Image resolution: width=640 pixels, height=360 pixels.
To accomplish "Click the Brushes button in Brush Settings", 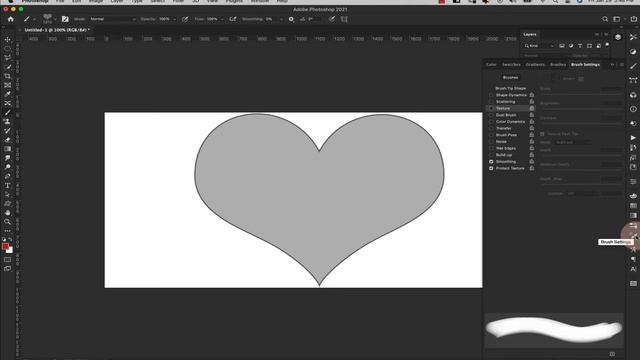I will 510,77.
